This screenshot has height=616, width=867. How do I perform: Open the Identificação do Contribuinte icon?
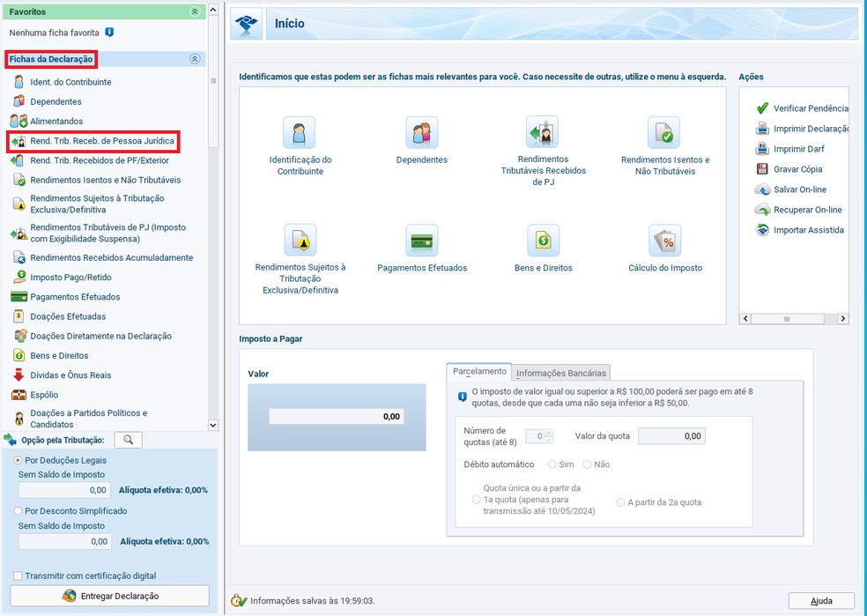coord(300,134)
